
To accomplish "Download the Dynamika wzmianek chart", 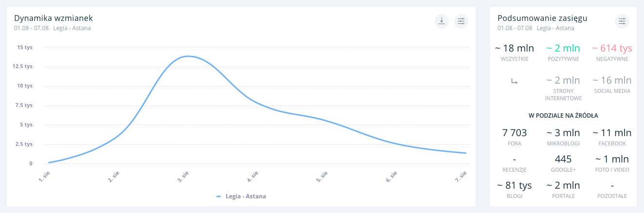I will click(441, 21).
